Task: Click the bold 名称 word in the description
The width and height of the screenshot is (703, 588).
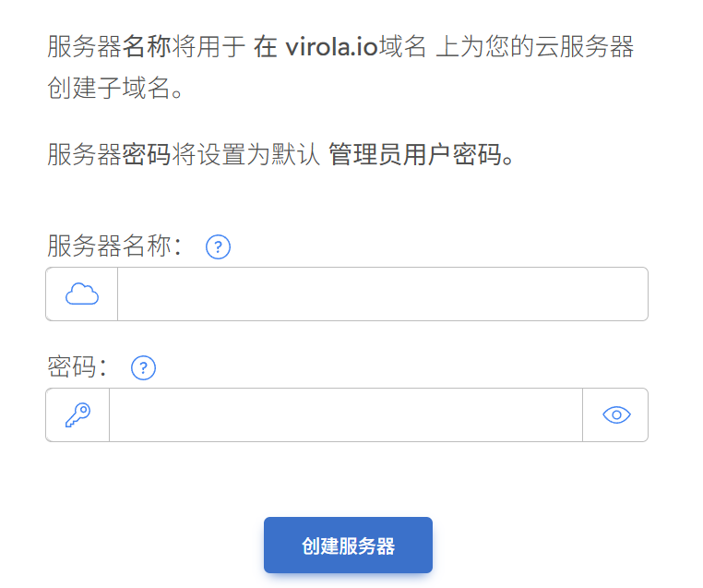Action: pyautogui.click(x=147, y=48)
